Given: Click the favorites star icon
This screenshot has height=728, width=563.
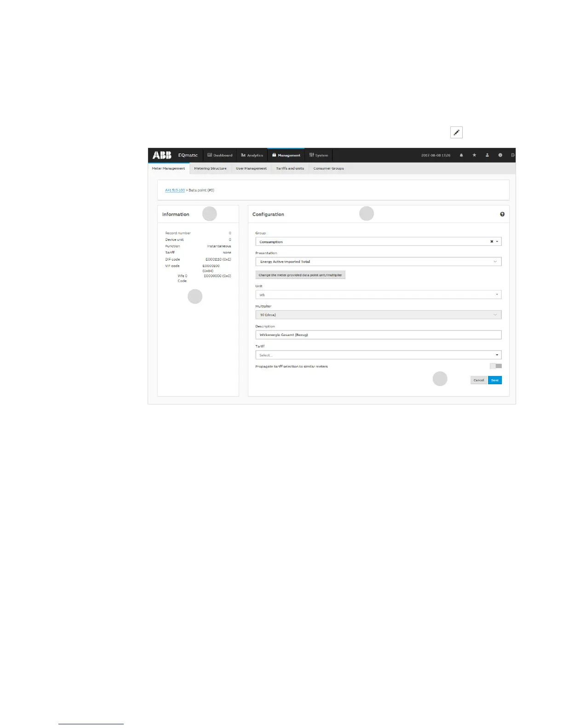Looking at the screenshot, I should pyautogui.click(x=474, y=155).
